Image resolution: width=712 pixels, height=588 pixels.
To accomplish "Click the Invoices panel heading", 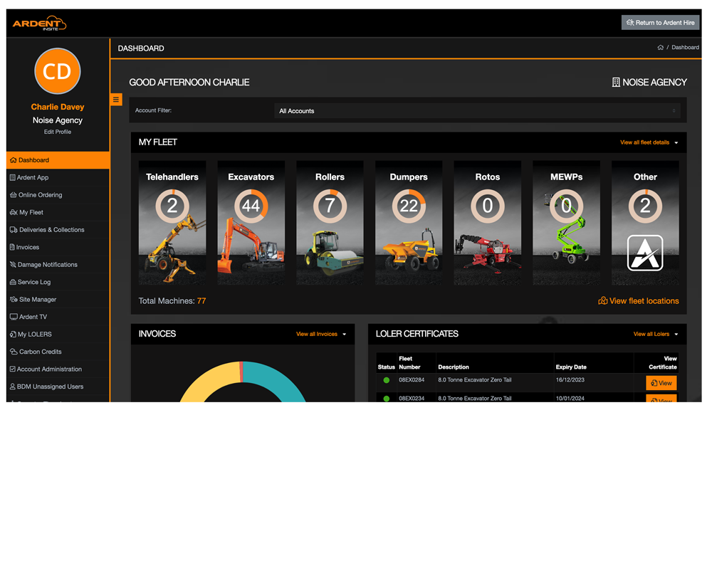I will point(157,334).
